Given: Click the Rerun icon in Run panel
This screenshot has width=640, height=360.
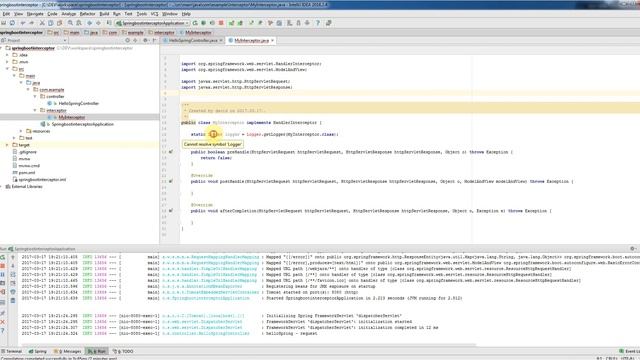Looking at the screenshot, I should pyautogui.click(x=3, y=258).
